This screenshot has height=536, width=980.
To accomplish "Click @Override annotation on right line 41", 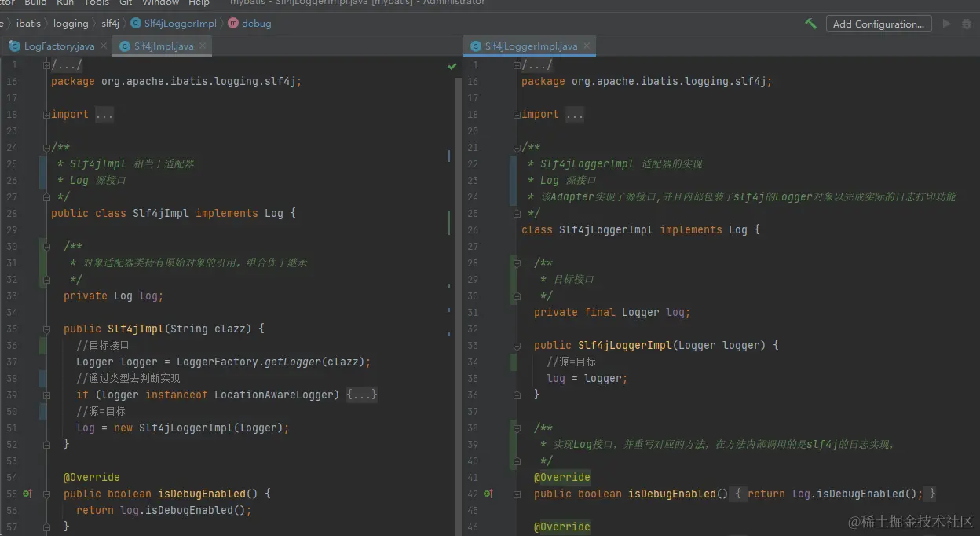I will pyautogui.click(x=562, y=477).
